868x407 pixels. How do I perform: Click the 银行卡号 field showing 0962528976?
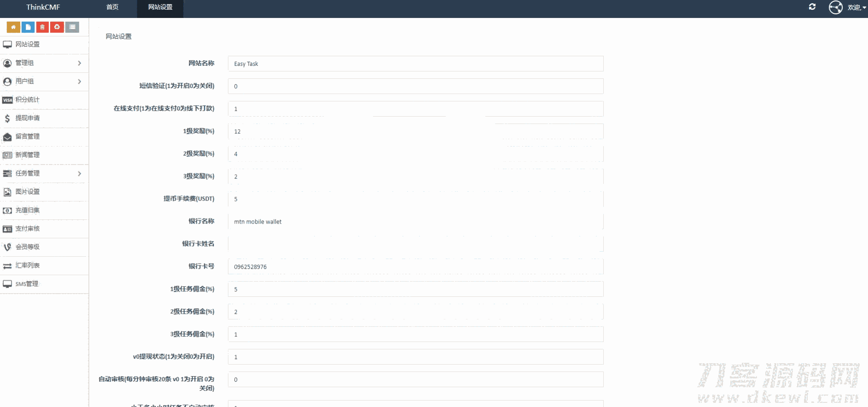(416, 267)
